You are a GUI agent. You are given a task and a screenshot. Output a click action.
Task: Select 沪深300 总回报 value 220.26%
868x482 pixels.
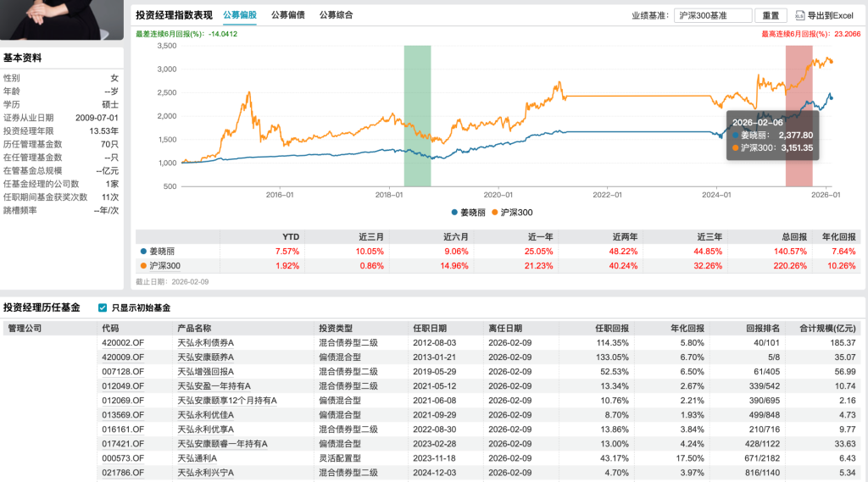(790, 266)
